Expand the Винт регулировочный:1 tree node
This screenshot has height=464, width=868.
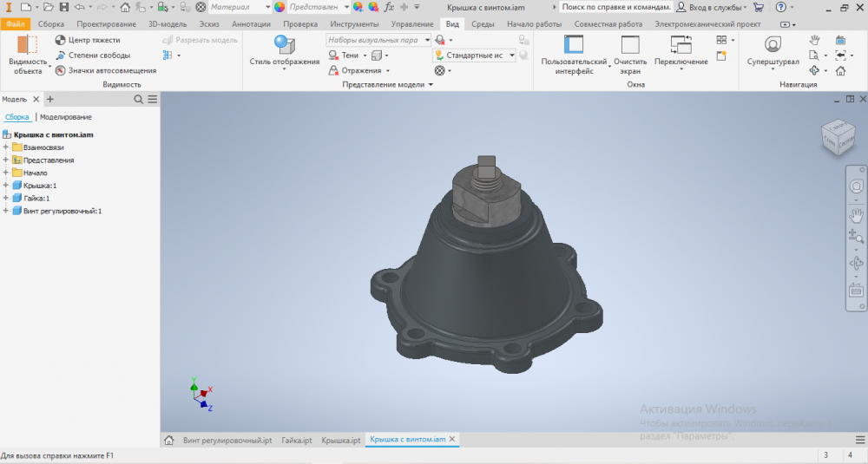pos(6,211)
